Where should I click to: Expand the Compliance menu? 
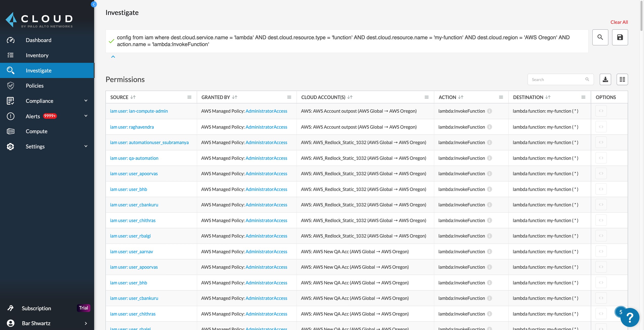pos(86,101)
